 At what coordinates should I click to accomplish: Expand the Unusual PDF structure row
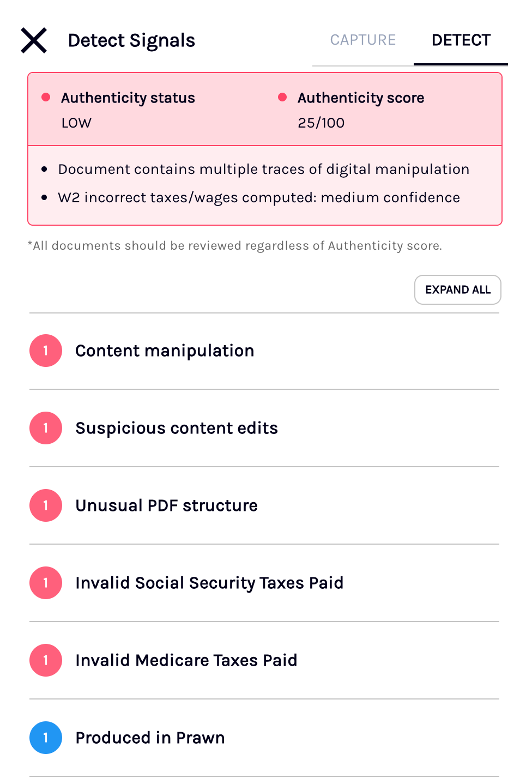click(264, 505)
